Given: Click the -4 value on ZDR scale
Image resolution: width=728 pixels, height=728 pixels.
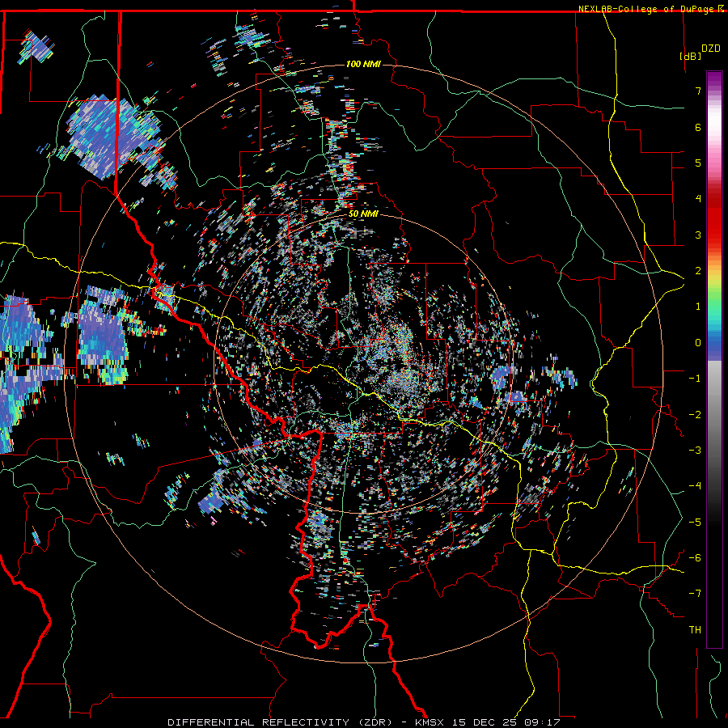Looking at the screenshot, I should point(695,486).
